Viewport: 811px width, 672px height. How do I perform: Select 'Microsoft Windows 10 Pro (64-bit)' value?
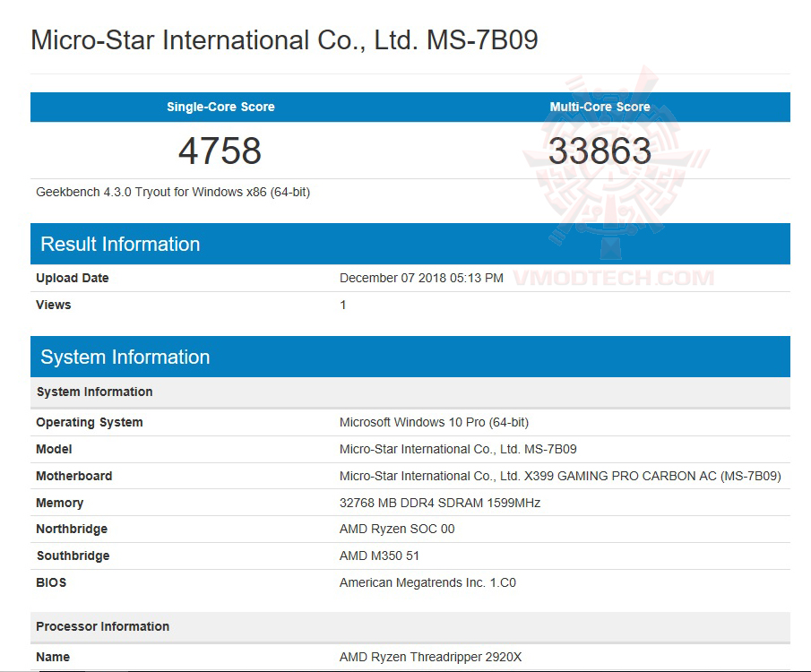point(434,422)
